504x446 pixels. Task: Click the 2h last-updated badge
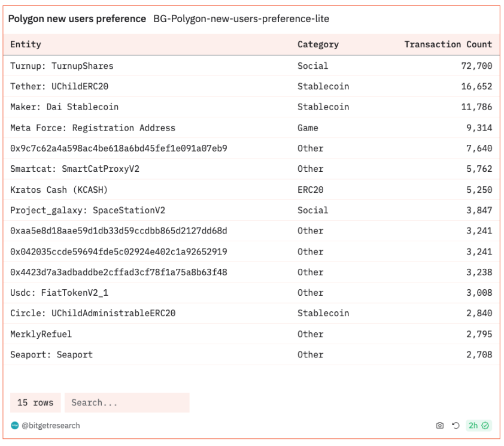click(x=479, y=426)
